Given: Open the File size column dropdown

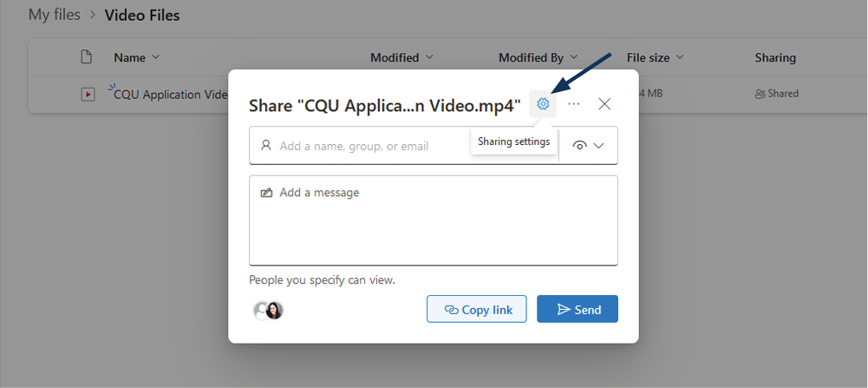Looking at the screenshot, I should tap(655, 58).
